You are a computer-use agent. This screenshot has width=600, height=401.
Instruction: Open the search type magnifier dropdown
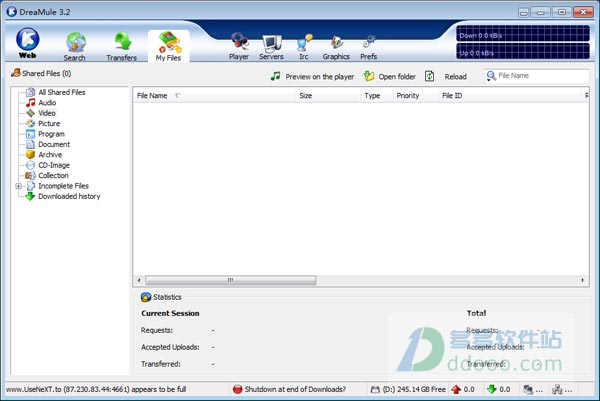(491, 76)
